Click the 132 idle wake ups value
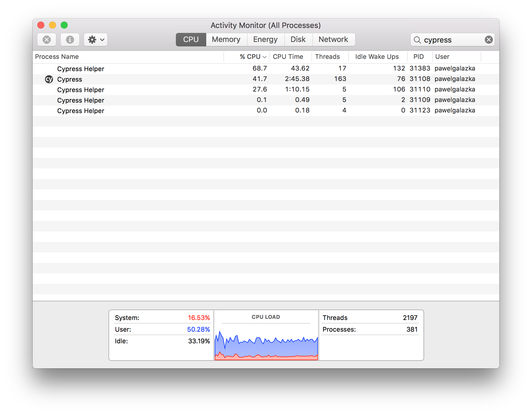 pyautogui.click(x=399, y=68)
